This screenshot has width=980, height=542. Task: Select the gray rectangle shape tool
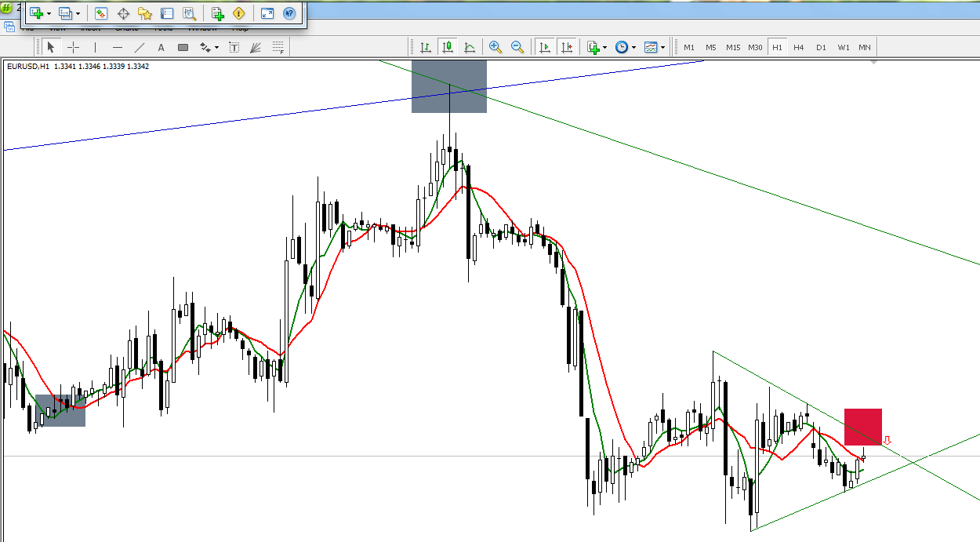(183, 47)
